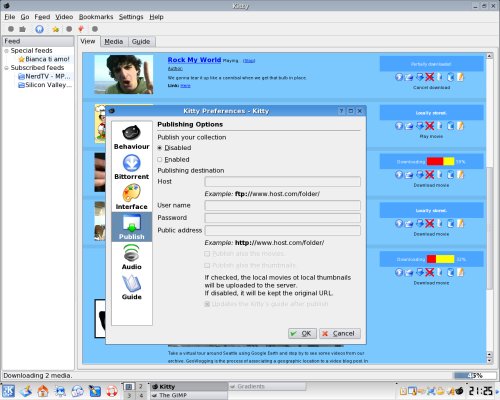500x400 pixels.
Task: Open the Rock My World title link
Action: 194,60
